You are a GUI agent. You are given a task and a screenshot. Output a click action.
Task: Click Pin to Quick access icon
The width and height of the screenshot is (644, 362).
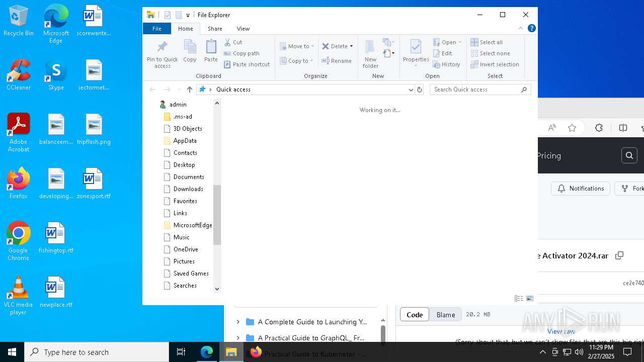[x=162, y=54]
